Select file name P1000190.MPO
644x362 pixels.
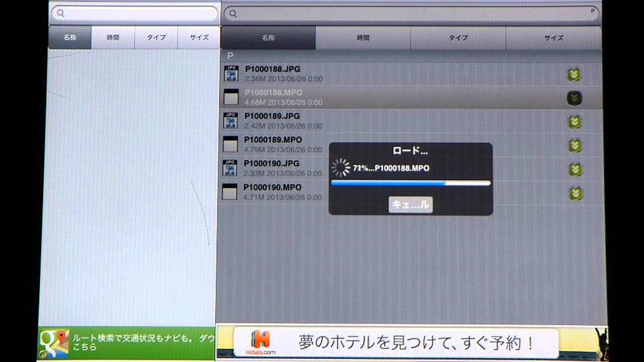pyautogui.click(x=272, y=188)
